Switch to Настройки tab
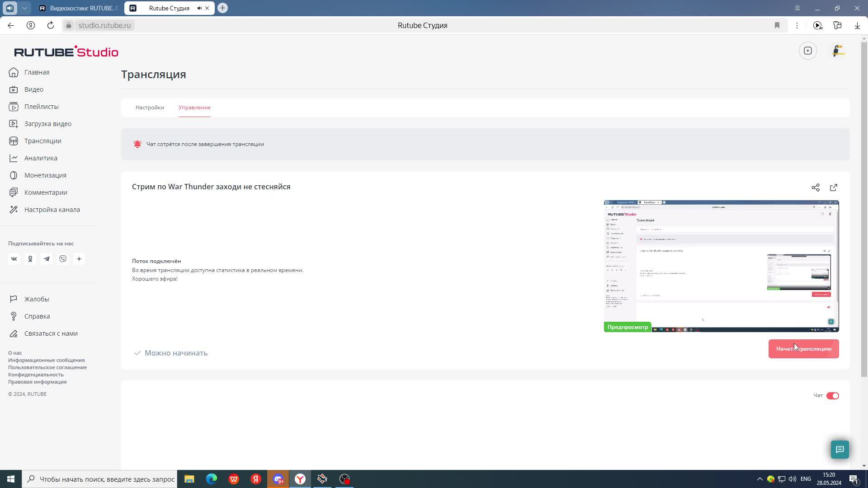 coord(150,108)
